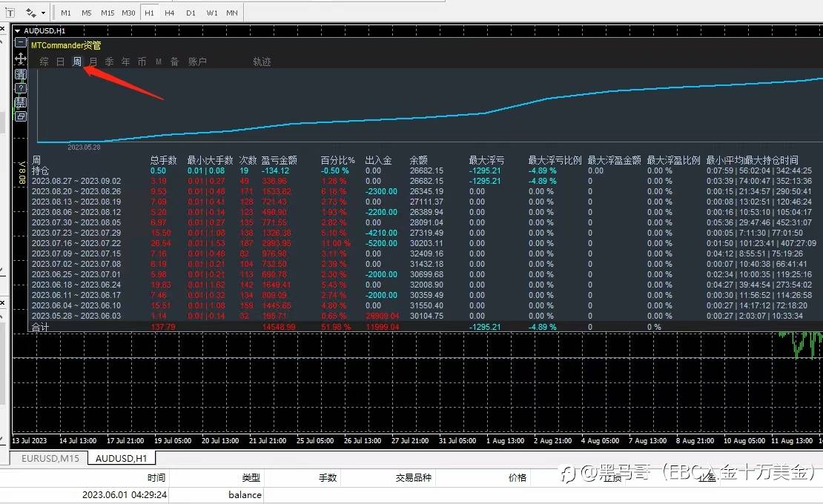Click the 禁 disable icon button
This screenshot has width=823, height=504.
(x=21, y=102)
